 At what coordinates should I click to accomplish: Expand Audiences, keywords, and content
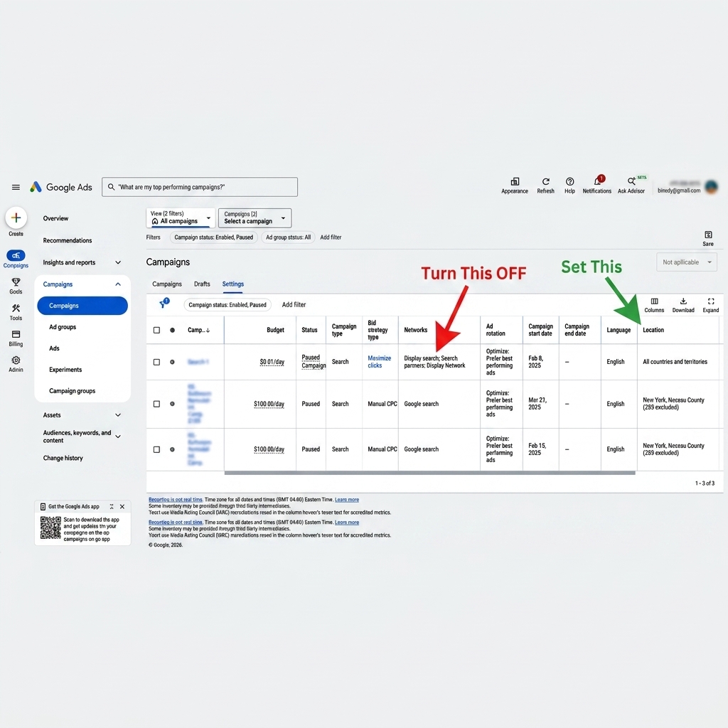coord(118,437)
